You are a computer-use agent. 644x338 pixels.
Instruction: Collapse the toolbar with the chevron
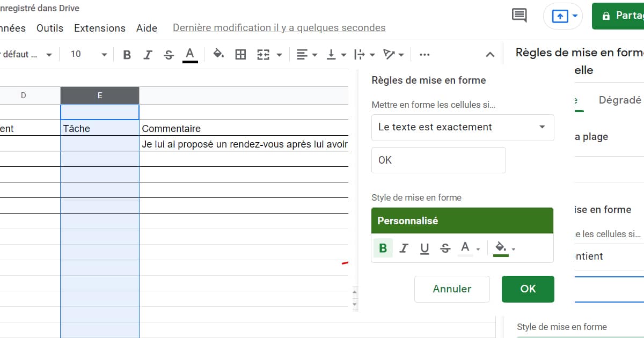(x=489, y=55)
